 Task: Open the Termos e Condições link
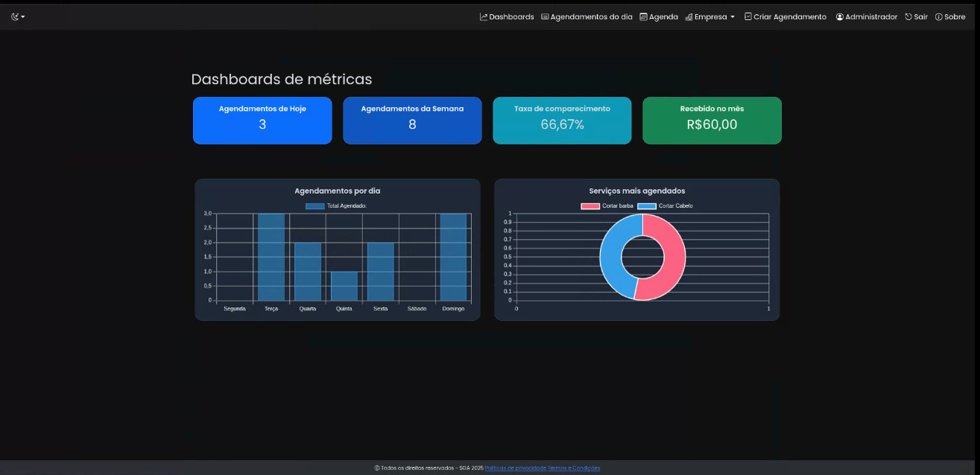coord(574,468)
